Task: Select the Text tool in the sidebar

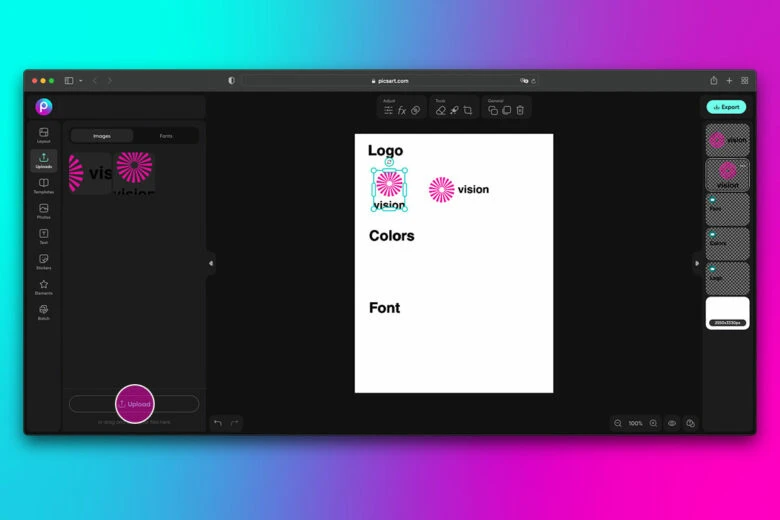Action: (x=43, y=236)
